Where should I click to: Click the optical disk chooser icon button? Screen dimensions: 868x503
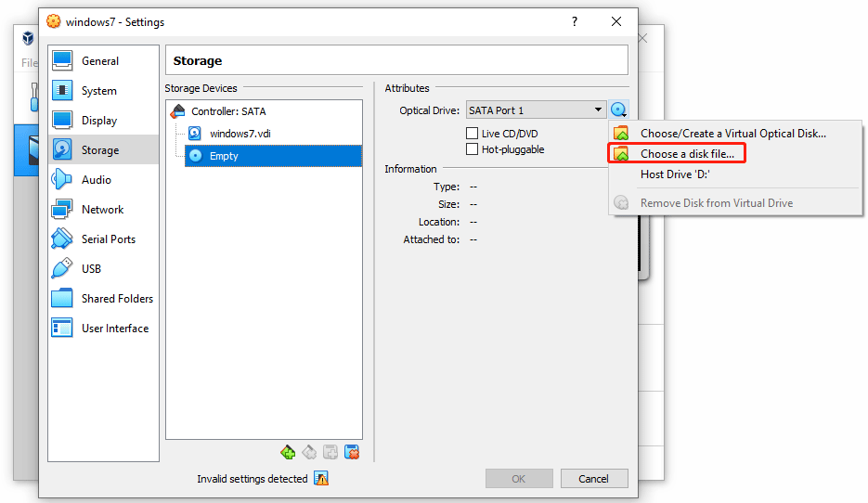pos(619,110)
